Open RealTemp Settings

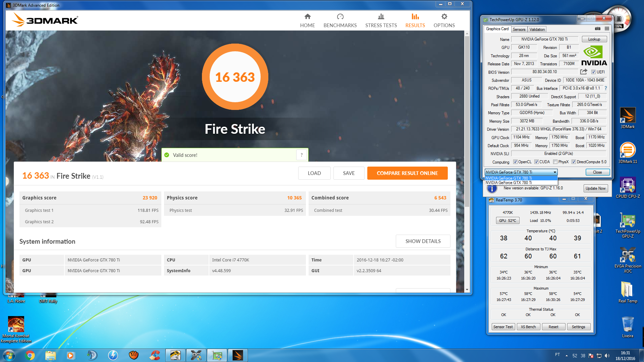pyautogui.click(x=578, y=327)
